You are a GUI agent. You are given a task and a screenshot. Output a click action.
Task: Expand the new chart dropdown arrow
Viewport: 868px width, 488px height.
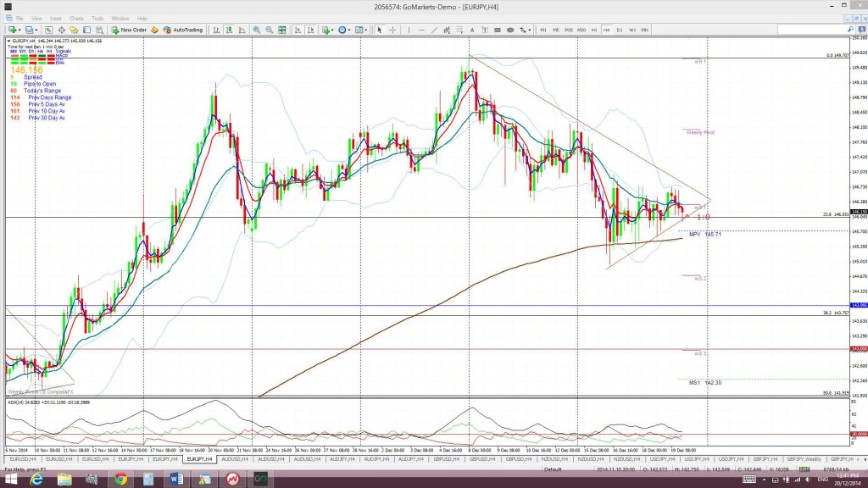coord(19,30)
